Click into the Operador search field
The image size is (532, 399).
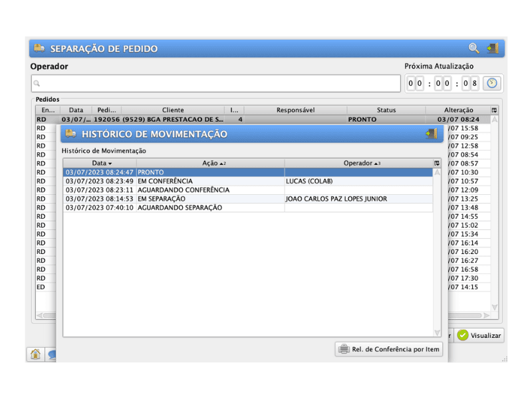pyautogui.click(x=216, y=83)
